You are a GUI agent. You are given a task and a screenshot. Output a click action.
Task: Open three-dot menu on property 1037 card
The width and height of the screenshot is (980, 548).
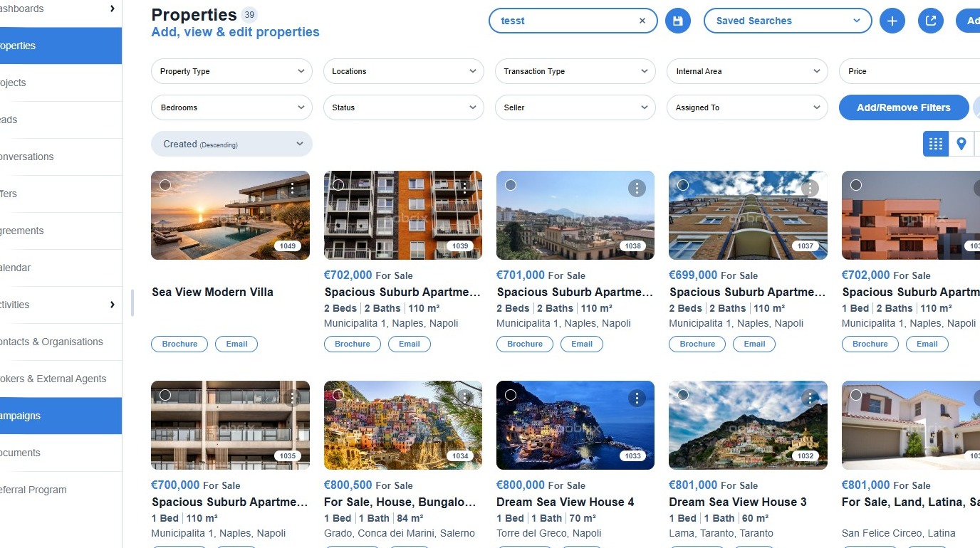click(810, 188)
